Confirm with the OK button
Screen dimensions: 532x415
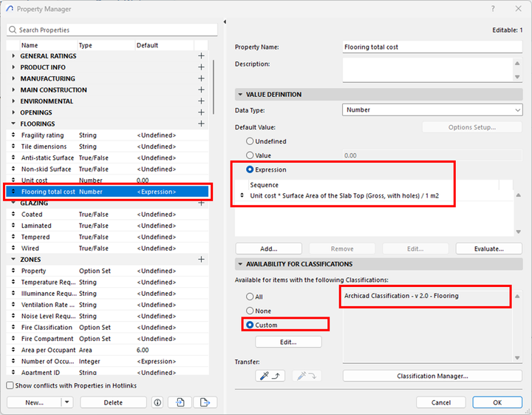[497, 402]
